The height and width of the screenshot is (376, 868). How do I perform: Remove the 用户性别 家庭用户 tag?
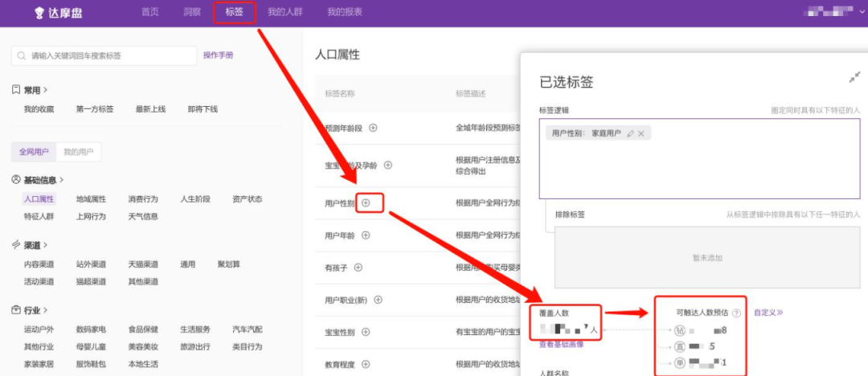point(641,133)
